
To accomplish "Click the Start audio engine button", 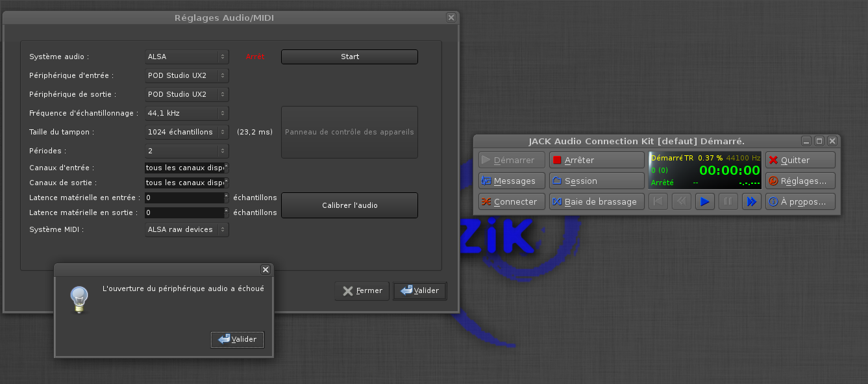I will point(349,57).
